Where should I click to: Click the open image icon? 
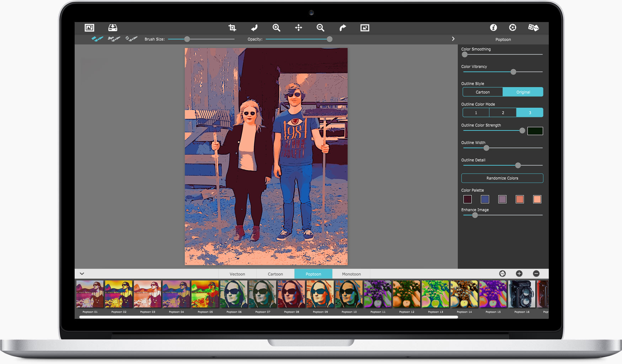pos(89,28)
